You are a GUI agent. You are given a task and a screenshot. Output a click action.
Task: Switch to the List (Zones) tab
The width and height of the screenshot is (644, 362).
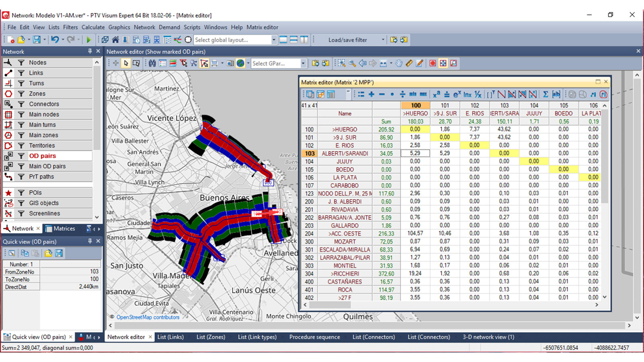coord(211,337)
